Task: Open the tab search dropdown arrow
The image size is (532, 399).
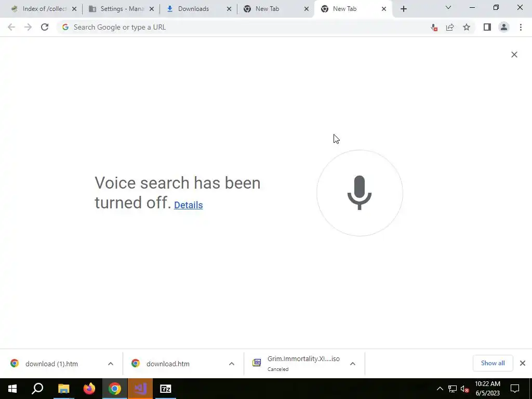Action: pyautogui.click(x=448, y=7)
